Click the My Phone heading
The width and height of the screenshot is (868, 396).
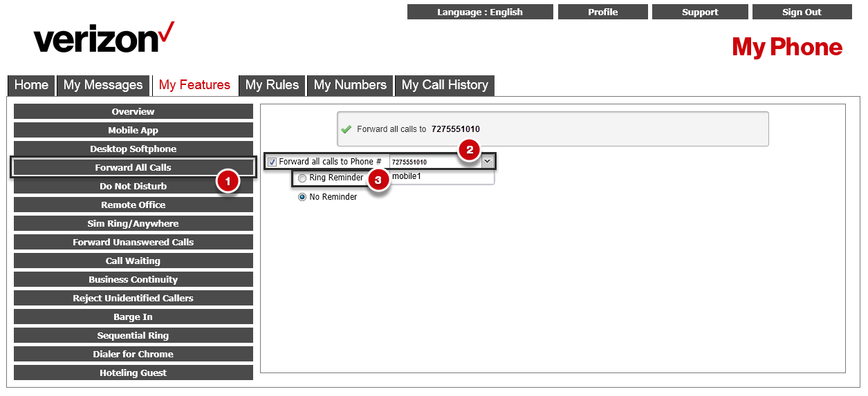787,47
